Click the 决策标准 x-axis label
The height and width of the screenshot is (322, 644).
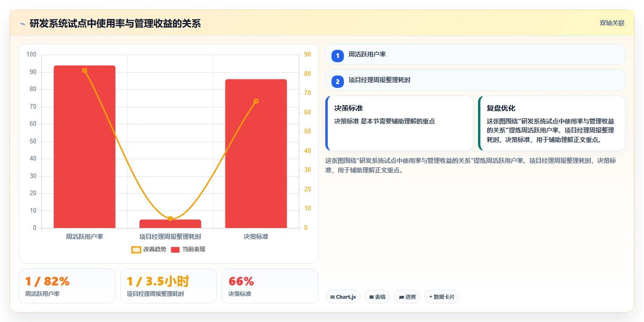tap(256, 236)
